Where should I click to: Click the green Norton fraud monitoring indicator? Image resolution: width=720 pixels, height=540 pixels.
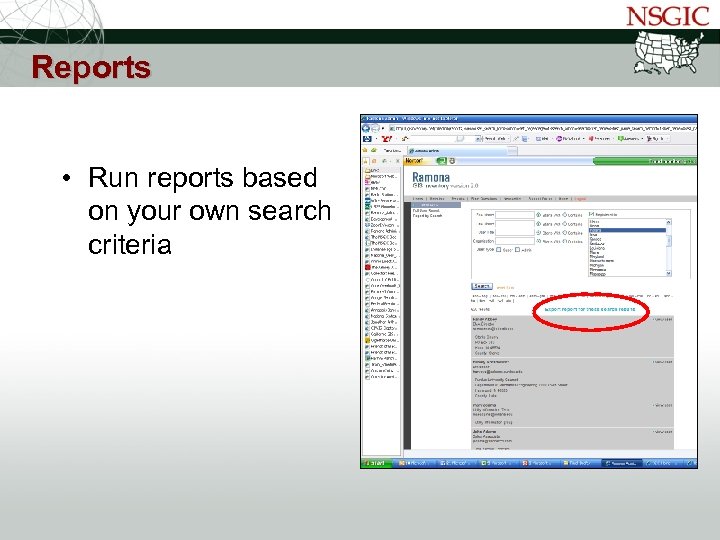[x=645, y=161]
